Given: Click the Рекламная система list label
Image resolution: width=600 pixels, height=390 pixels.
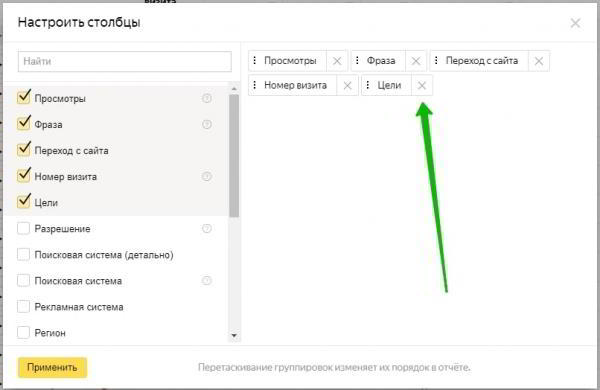Looking at the screenshot, I should 79,307.
